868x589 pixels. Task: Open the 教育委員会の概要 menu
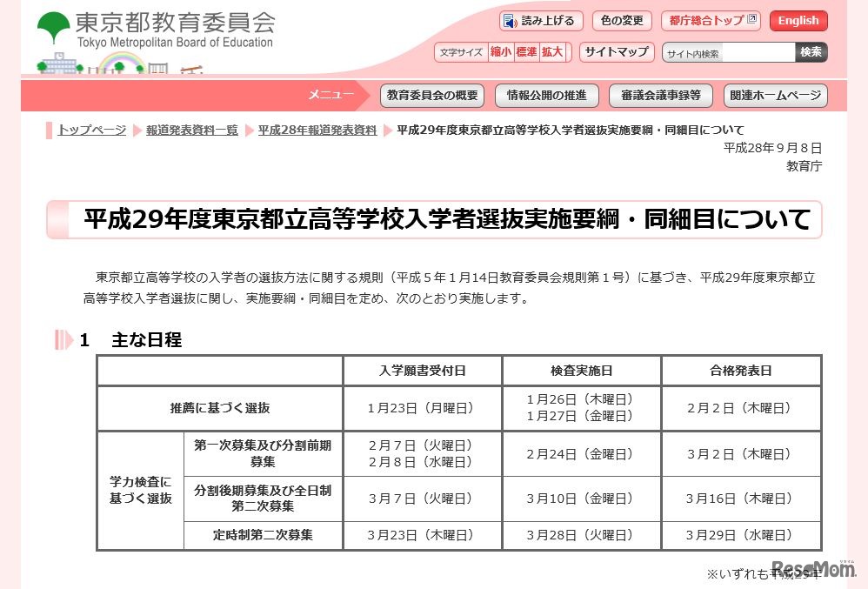432,96
